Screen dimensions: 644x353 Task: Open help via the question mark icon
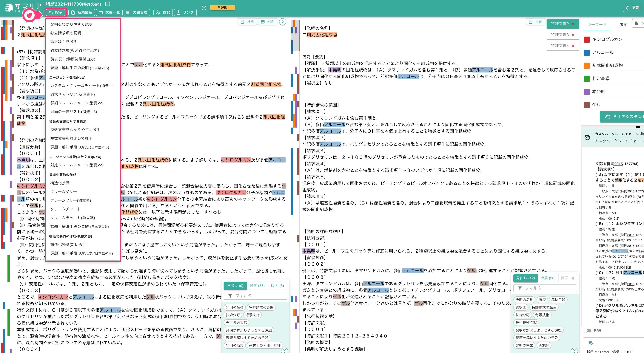[204, 8]
